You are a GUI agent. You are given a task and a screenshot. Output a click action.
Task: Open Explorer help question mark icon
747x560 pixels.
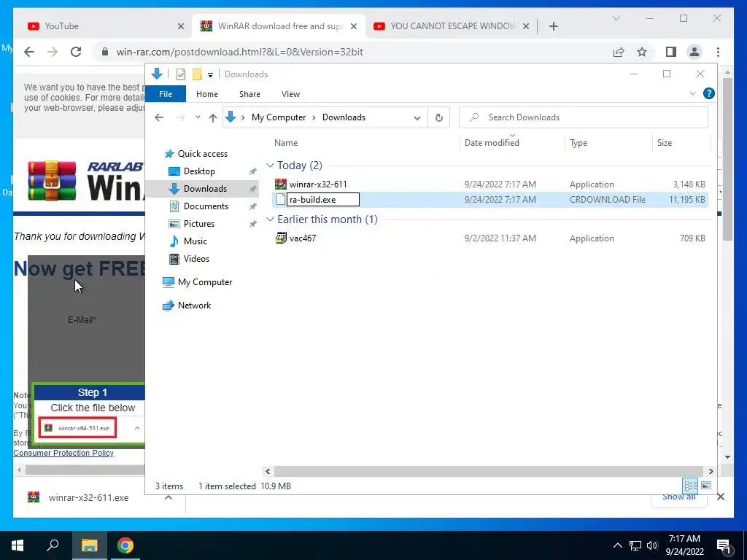pyautogui.click(x=708, y=93)
